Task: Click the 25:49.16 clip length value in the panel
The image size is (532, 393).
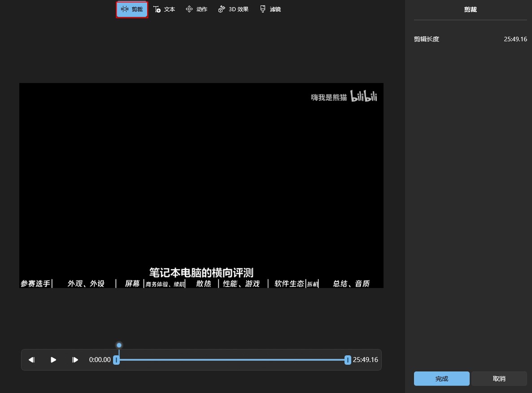Action: 515,39
